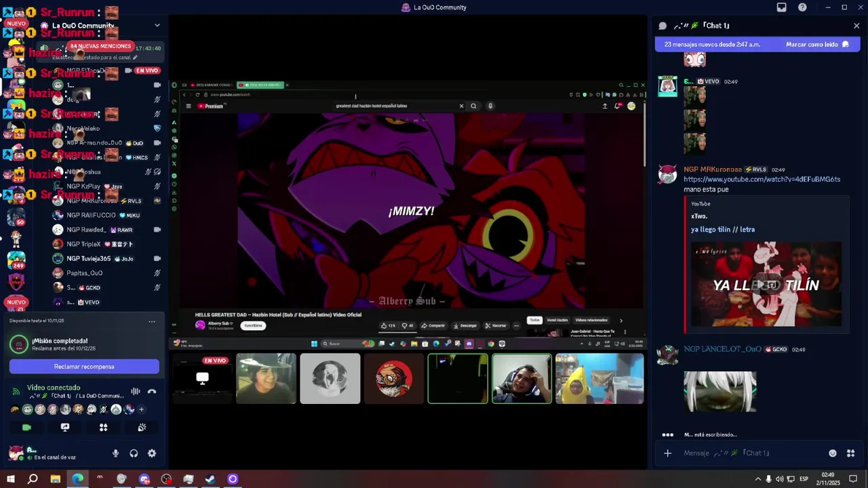Select NGP KzPlay in voice list
The height and width of the screenshot is (488, 868).
point(107,186)
